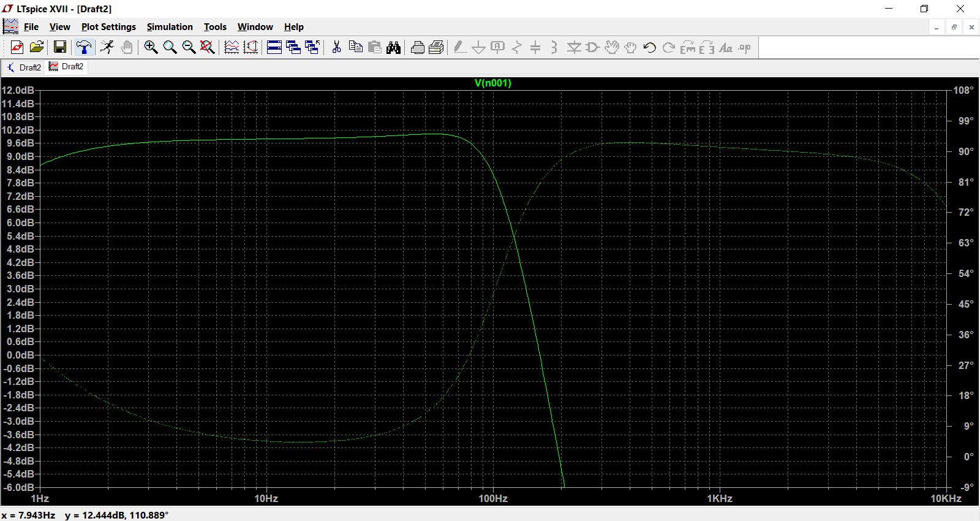Open the View menu
980x521 pixels.
click(60, 27)
